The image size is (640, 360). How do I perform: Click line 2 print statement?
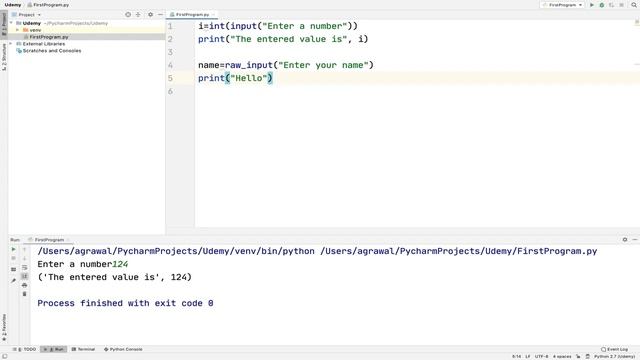coord(283,39)
